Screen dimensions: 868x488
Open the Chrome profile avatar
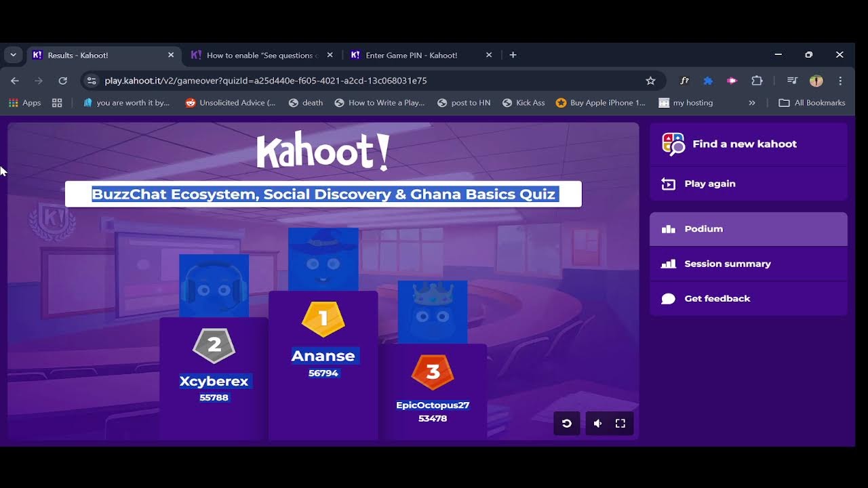[816, 81]
